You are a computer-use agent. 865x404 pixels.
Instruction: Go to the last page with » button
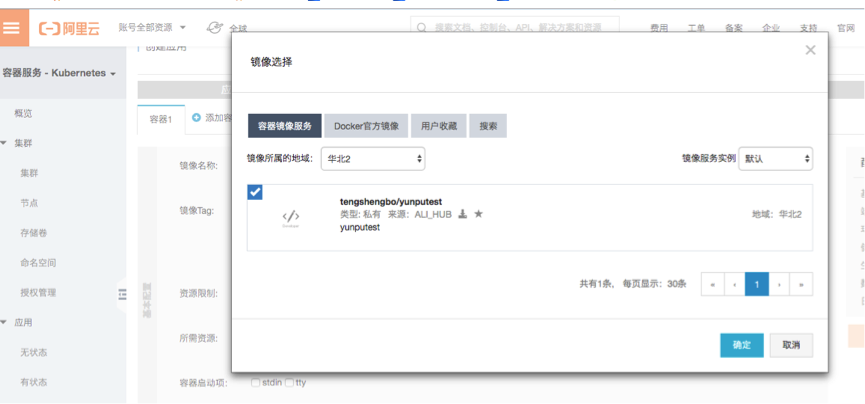801,284
